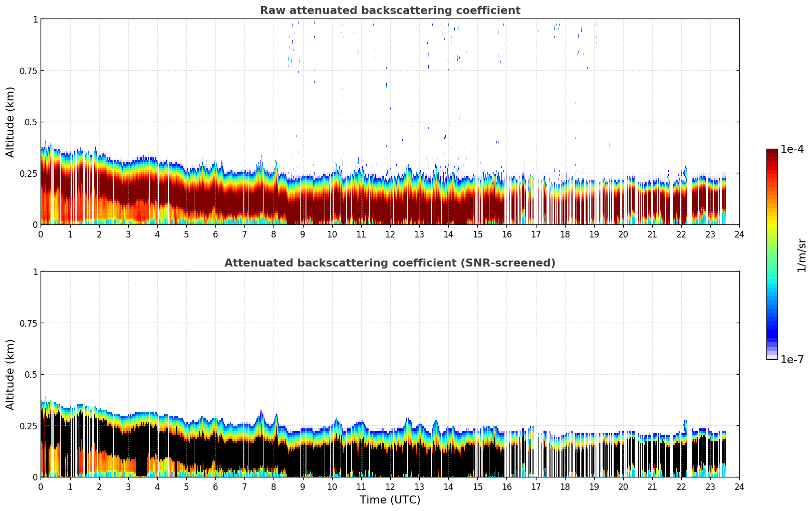Viewport: 812px width, 511px height.
Task: Click hour 6 tick on top plot's time axis
Action: point(215,234)
